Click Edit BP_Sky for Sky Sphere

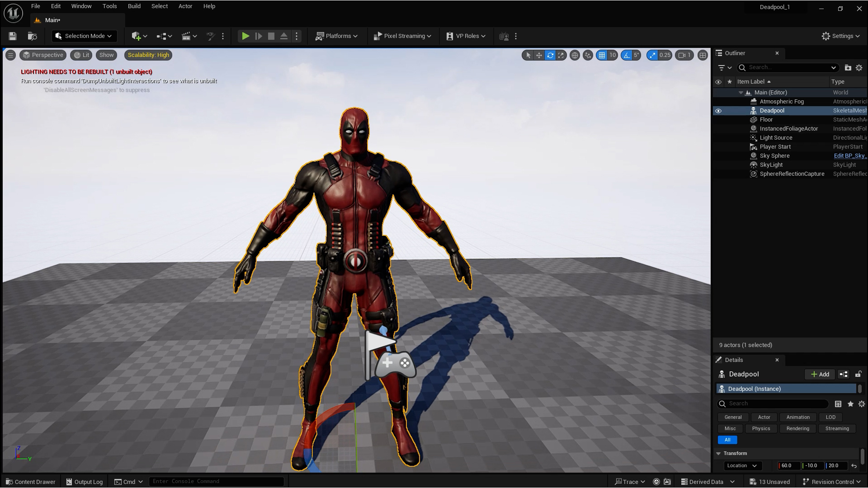pos(849,155)
